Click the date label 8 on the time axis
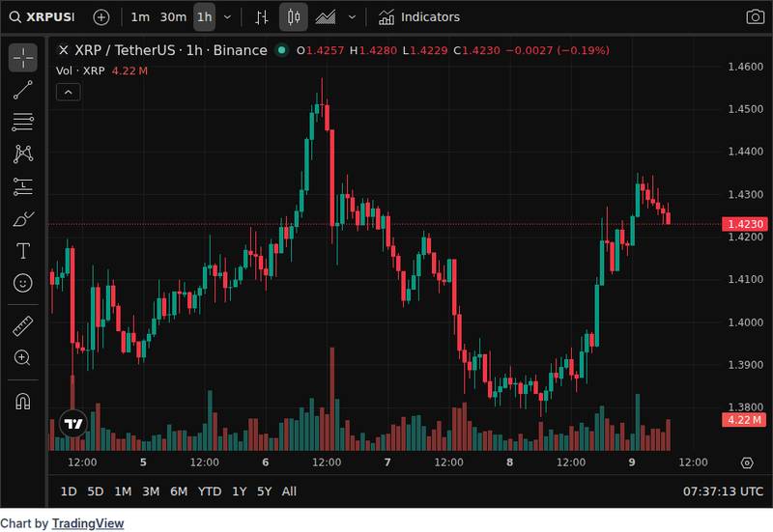Screen dimensions: 773x532 coord(510,462)
